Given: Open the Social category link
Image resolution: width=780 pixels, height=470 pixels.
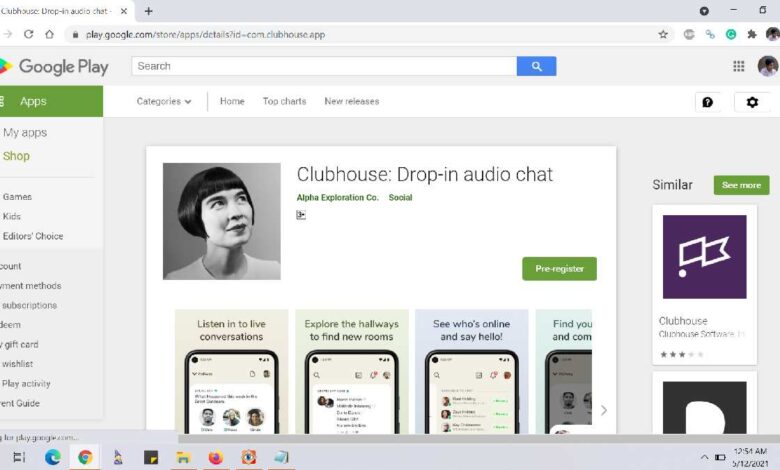Looking at the screenshot, I should [400, 197].
